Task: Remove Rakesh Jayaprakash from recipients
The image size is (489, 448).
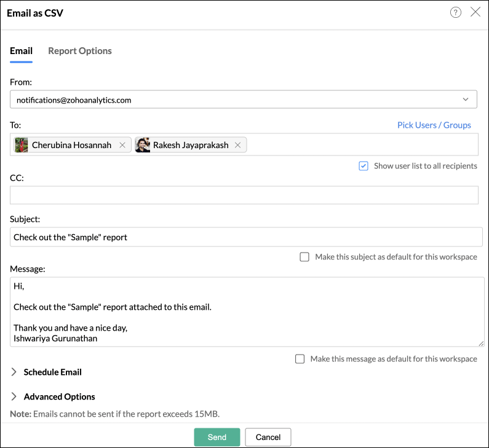Action: pyautogui.click(x=237, y=145)
